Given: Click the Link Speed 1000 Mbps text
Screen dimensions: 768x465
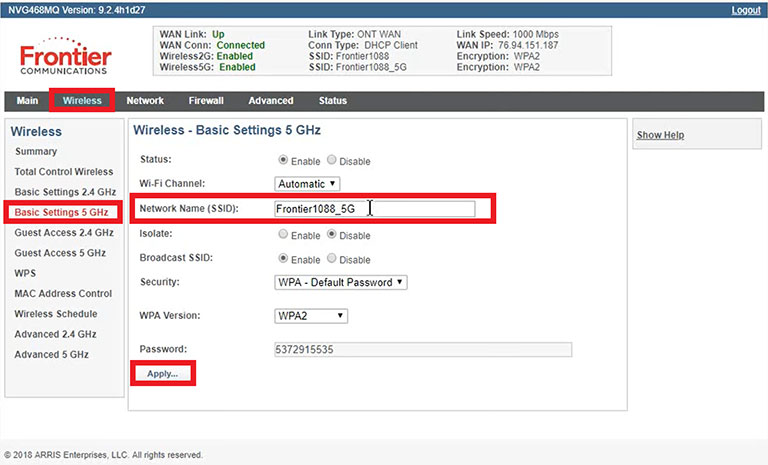Looking at the screenshot, I should click(x=507, y=34).
